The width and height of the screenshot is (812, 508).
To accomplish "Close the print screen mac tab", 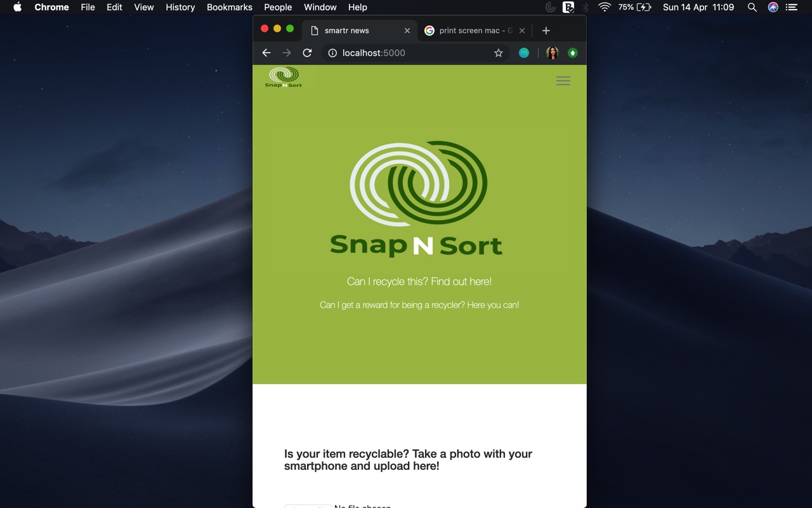I will click(x=522, y=30).
